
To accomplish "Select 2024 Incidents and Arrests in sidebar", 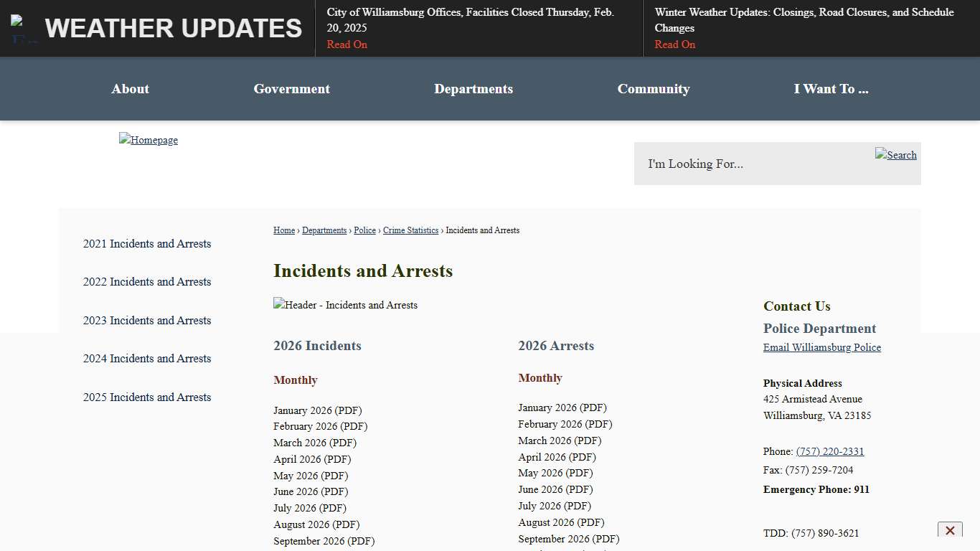I will tap(147, 359).
